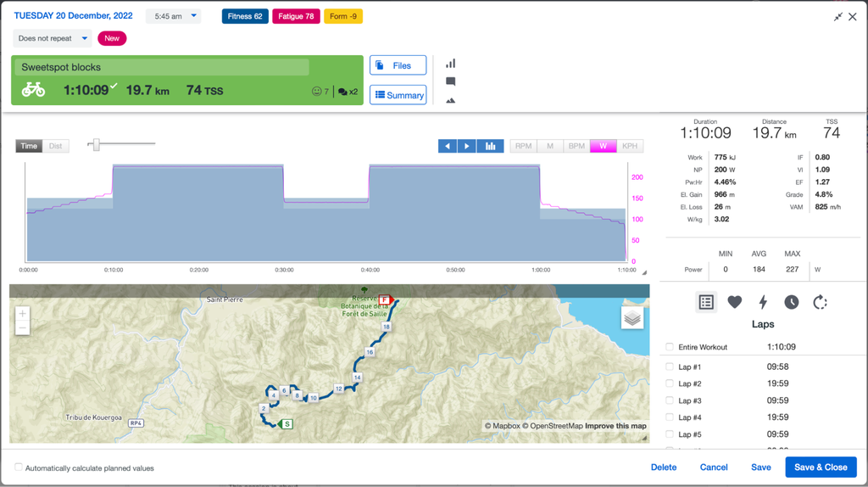
Task: Click the map layers icon
Action: tap(632, 318)
